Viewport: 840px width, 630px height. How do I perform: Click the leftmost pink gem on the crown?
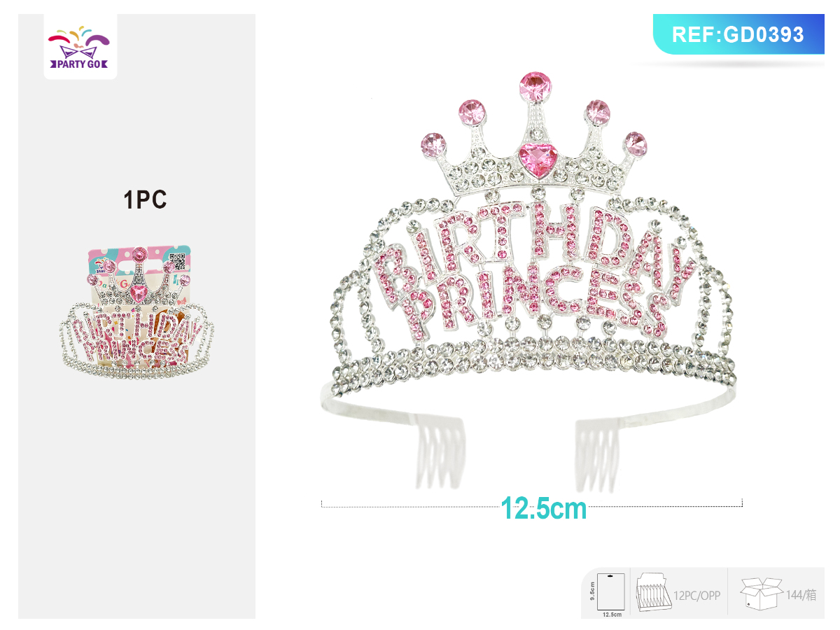point(434,144)
